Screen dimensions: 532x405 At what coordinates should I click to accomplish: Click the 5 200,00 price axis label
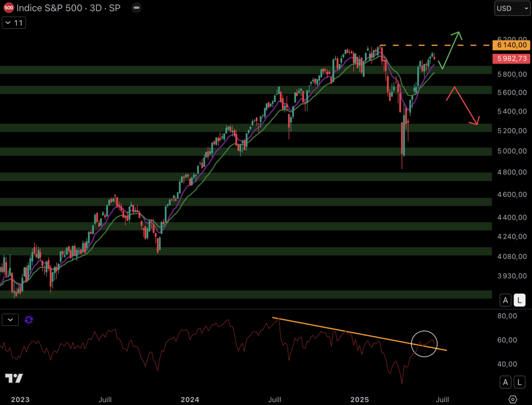coord(512,130)
